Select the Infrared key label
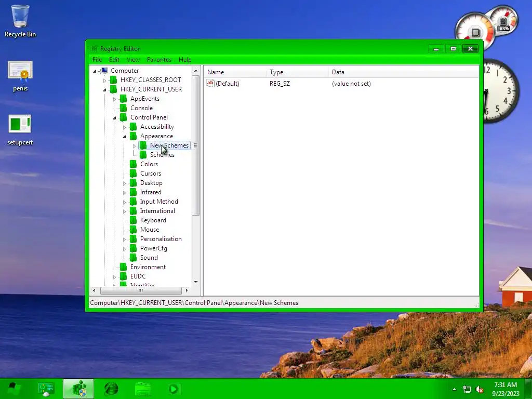The width and height of the screenshot is (532, 399). point(151,192)
